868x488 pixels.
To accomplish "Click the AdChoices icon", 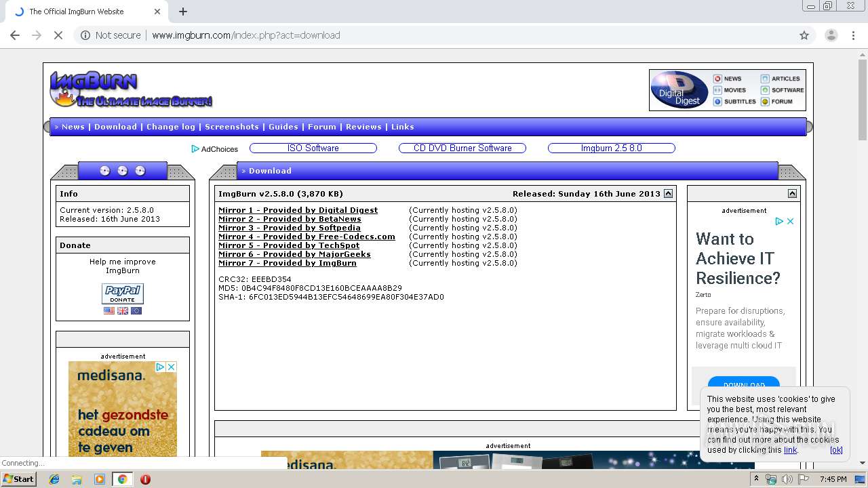I will pyautogui.click(x=195, y=149).
